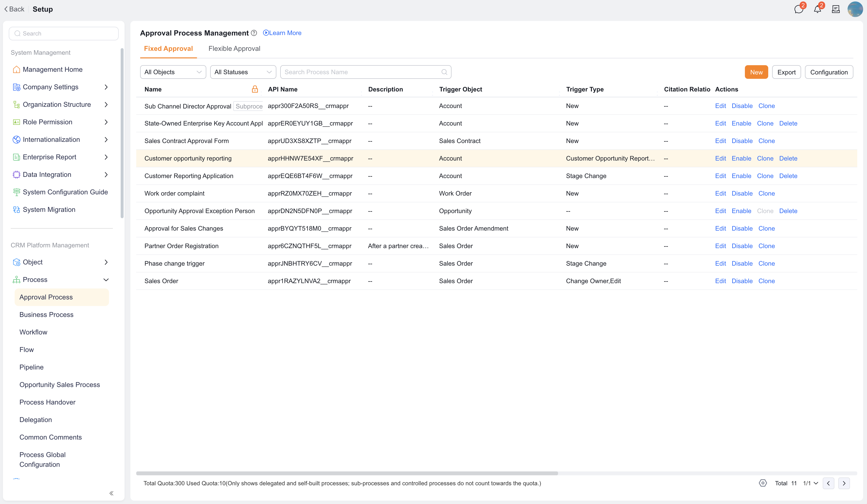Open the notifications bell
Viewport: 867px width, 504px height.
[x=817, y=9]
